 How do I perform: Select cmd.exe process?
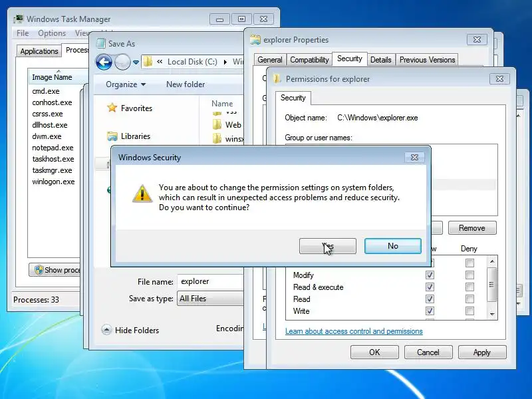46,91
